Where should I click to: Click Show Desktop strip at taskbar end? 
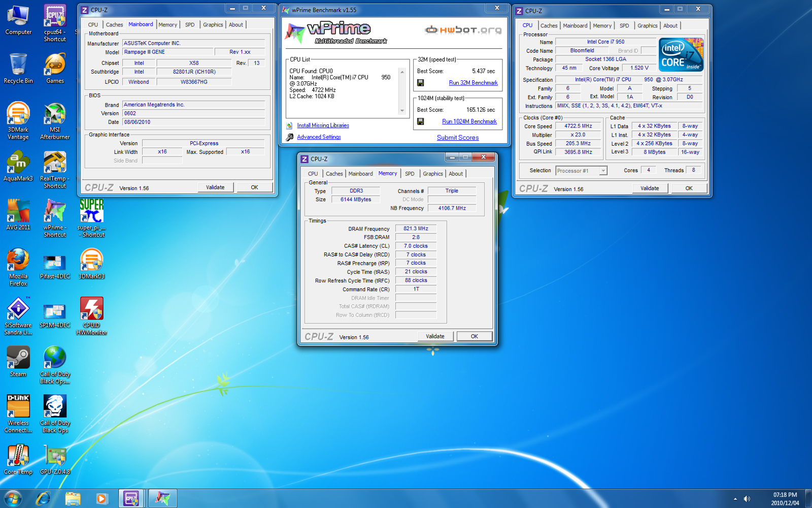pyautogui.click(x=808, y=498)
